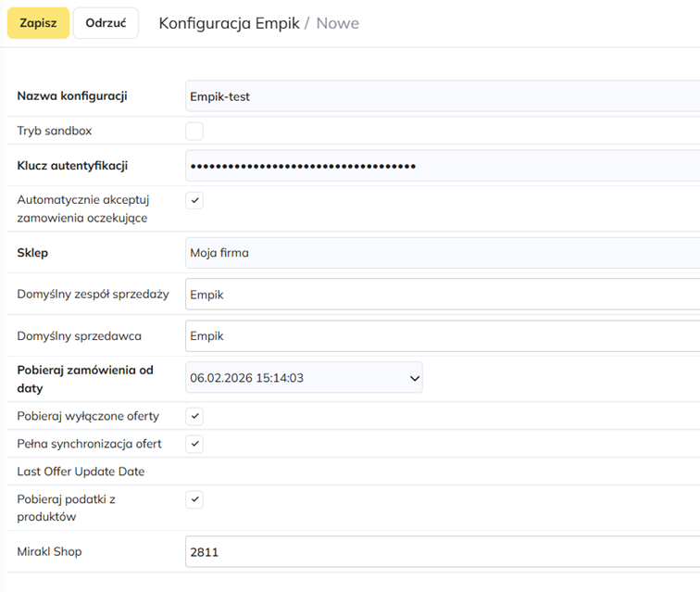This screenshot has width=700, height=592.
Task: Open the Domyślny sprzedawca selector
Action: coord(443,336)
